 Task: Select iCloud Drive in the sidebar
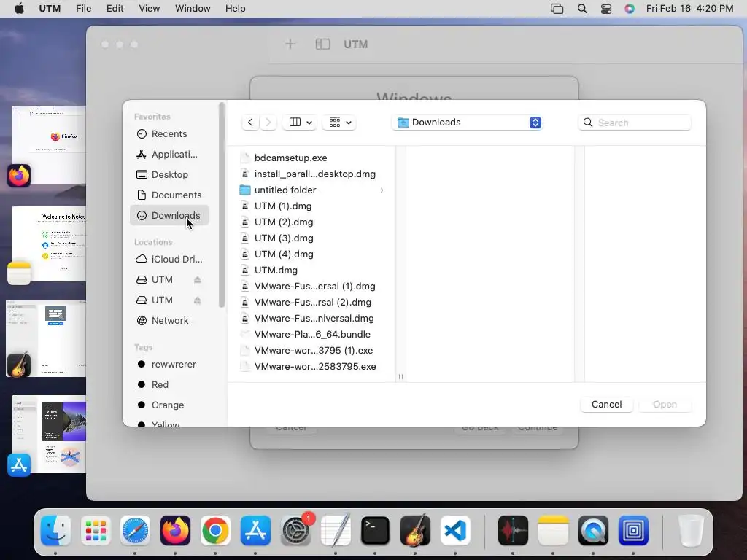169,259
